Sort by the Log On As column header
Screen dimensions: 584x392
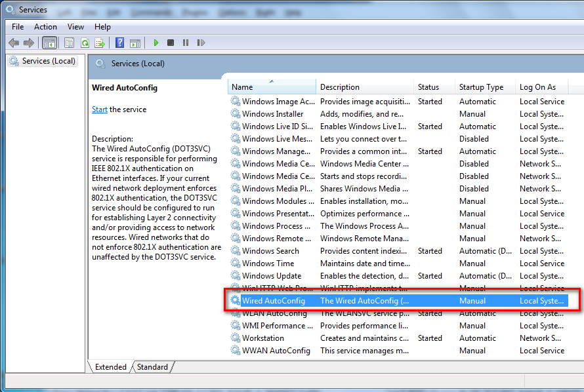pos(542,87)
